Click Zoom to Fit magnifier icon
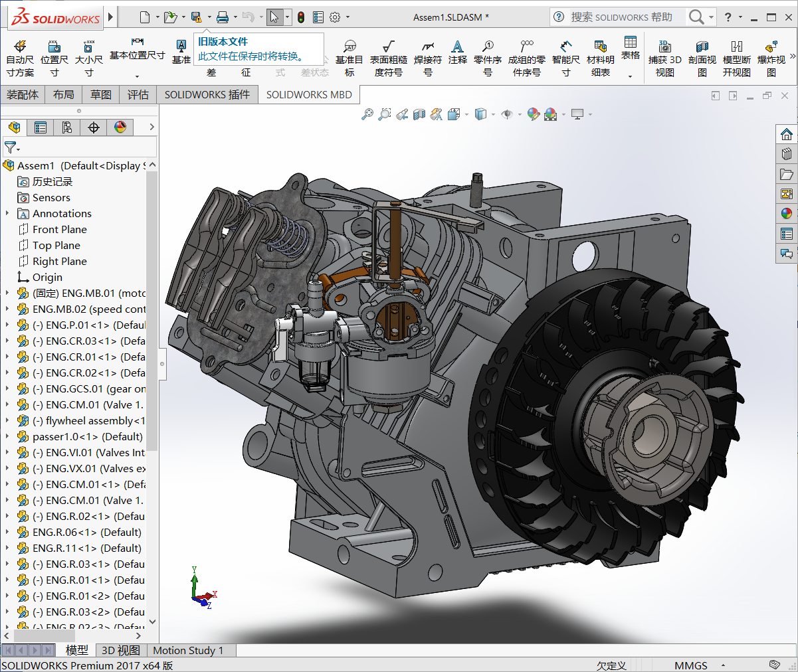The width and height of the screenshot is (798, 672). (367, 114)
